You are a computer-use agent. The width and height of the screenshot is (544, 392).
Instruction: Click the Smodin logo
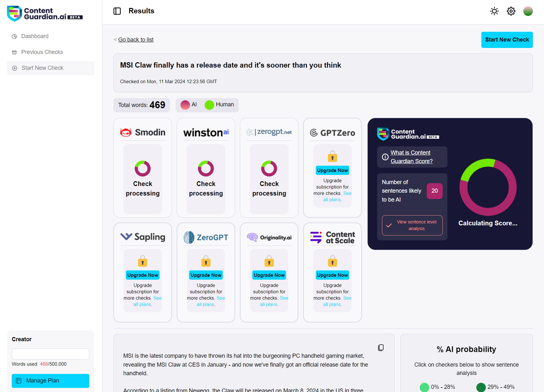[143, 132]
